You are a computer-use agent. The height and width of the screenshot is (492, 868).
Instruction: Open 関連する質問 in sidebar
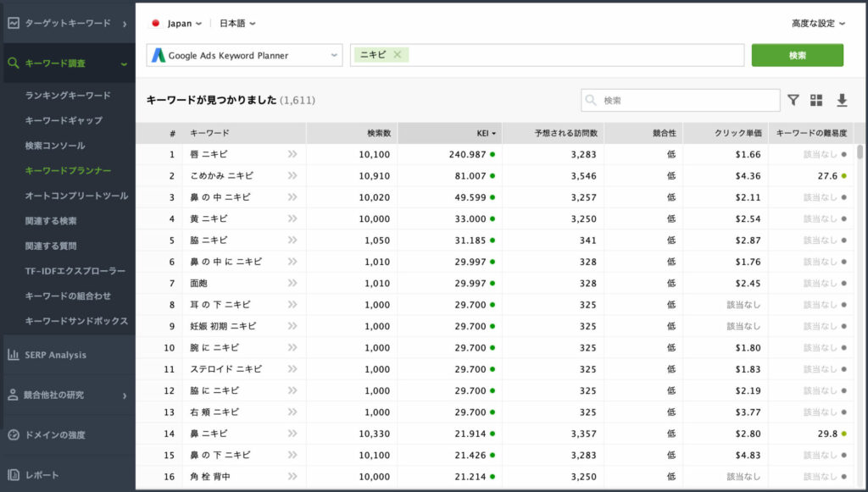point(50,246)
